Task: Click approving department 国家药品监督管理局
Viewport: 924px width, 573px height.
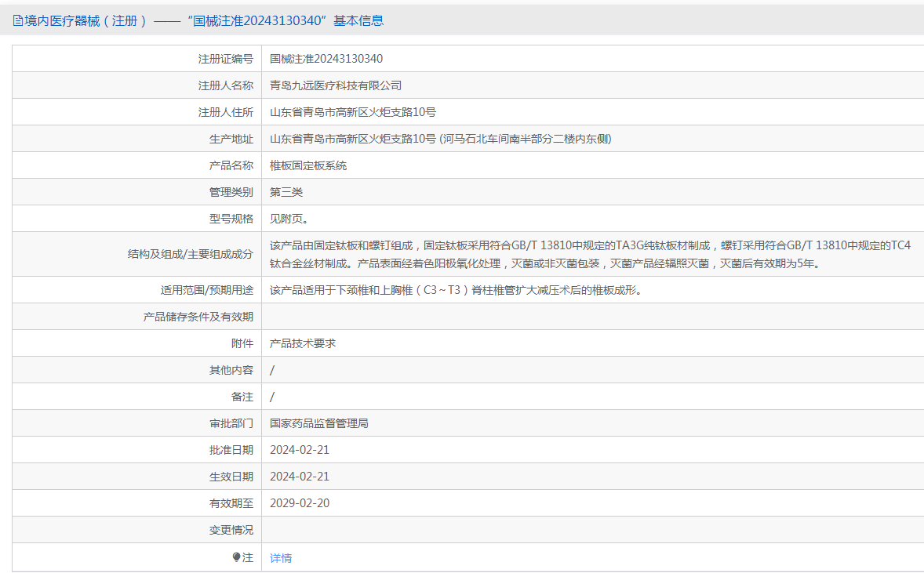Action: point(318,423)
